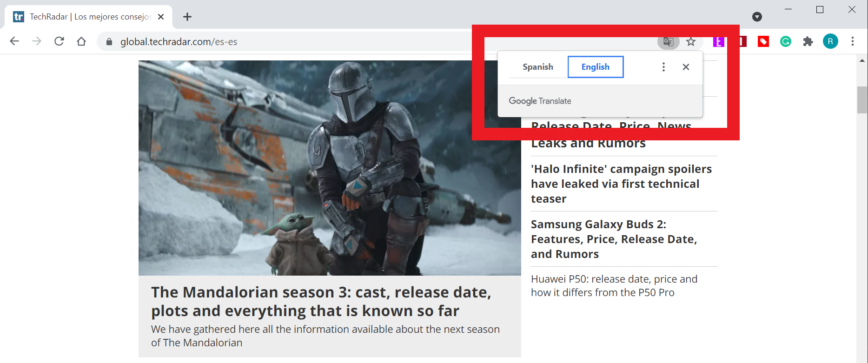868x363 pixels.
Task: Open the tab search dropdown arrow
Action: pyautogui.click(x=757, y=17)
